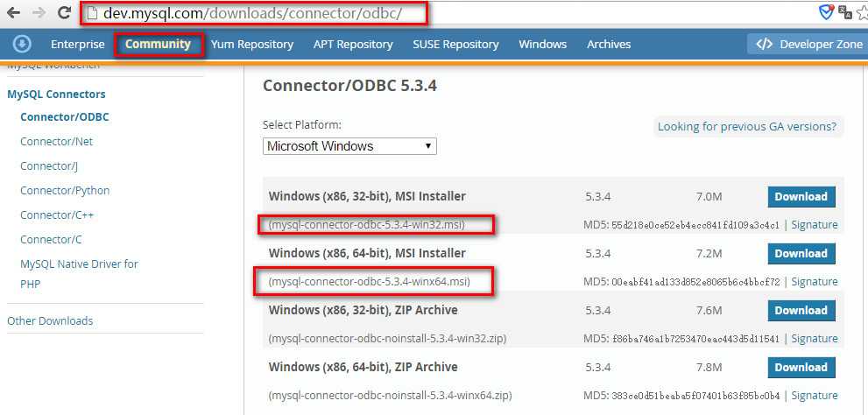Click MD5 hash 55d218e0ce52eb4ecc841fd109a3c4c1
Image resolution: width=868 pixels, height=415 pixels.
coord(695,225)
